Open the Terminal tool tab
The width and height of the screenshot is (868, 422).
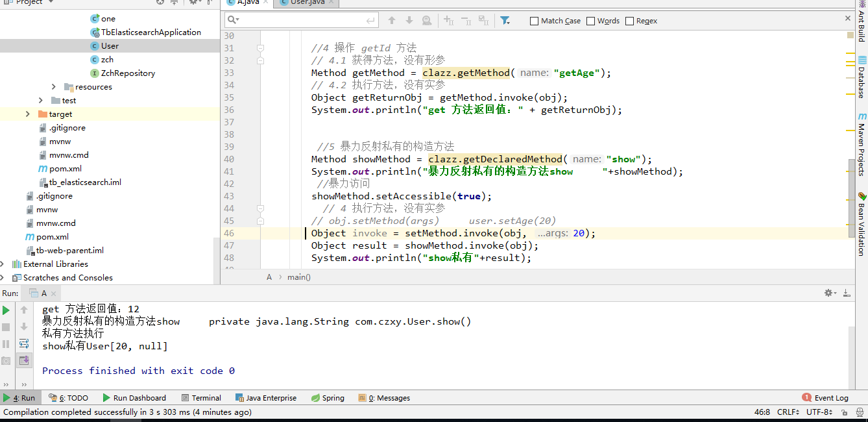point(202,398)
